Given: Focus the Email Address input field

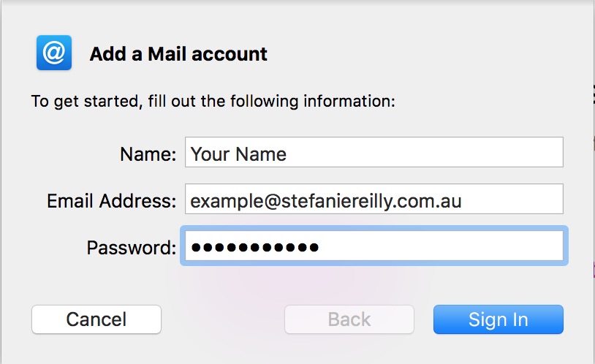Looking at the screenshot, I should tap(374, 199).
